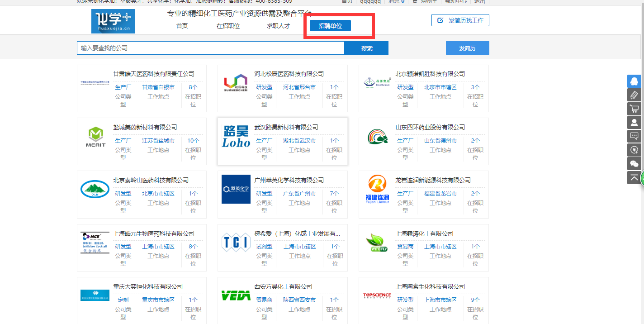
Task: Click the 发简历找工作 outlined button
Action: 460,20
